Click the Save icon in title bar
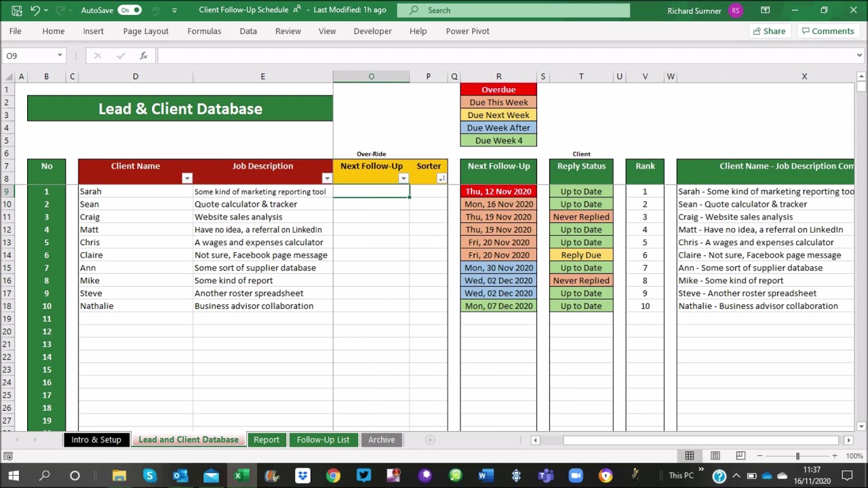The image size is (868, 488). click(x=16, y=10)
